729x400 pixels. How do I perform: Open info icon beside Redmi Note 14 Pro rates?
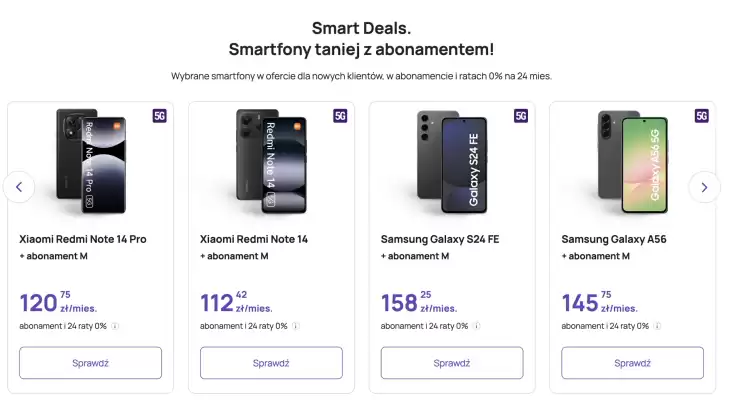click(115, 326)
